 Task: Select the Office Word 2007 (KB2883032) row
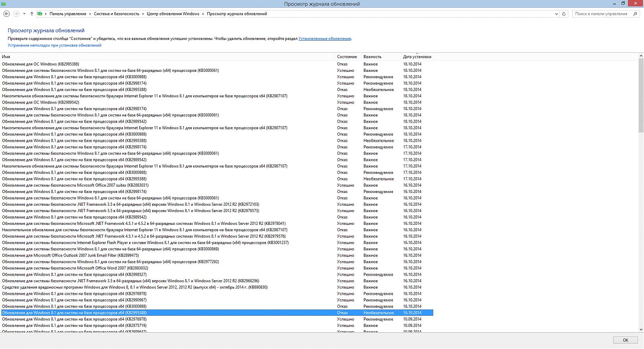(217, 268)
